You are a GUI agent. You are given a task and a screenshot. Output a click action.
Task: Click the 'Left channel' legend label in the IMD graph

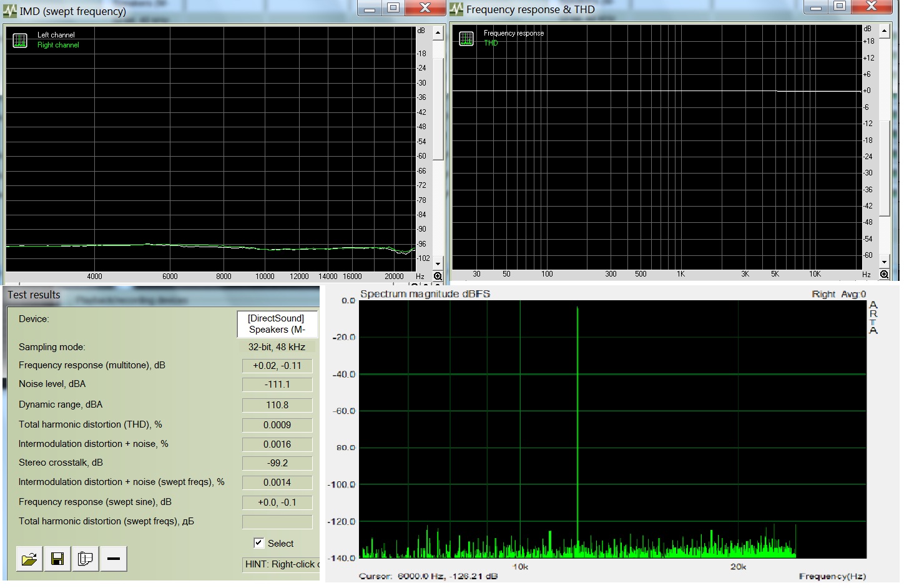point(56,35)
